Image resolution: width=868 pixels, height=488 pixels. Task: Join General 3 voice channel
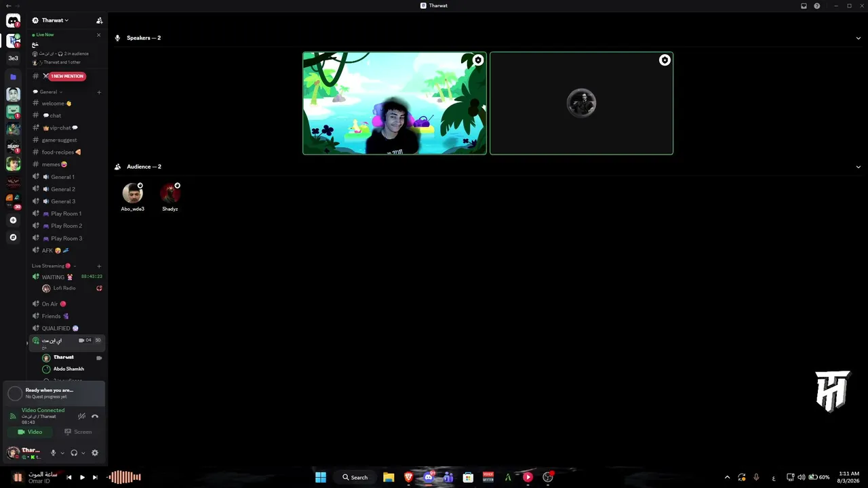tap(66, 201)
